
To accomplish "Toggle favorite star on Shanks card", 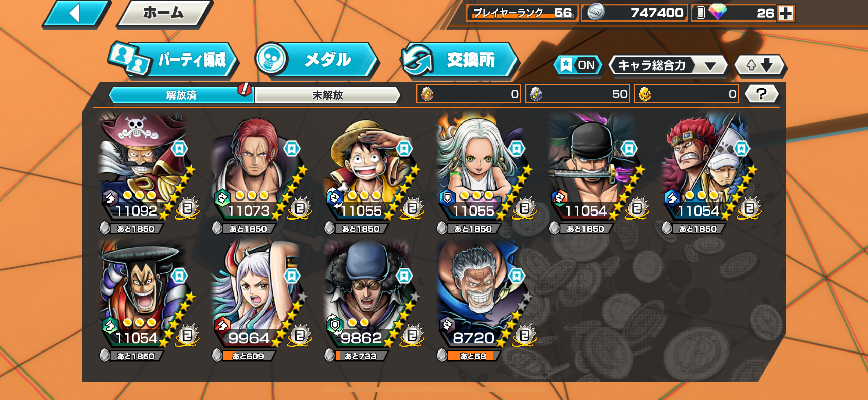I will pos(292,149).
